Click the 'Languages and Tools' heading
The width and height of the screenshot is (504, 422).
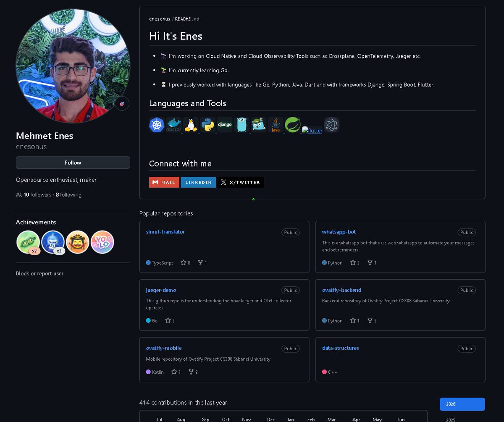coord(188,103)
